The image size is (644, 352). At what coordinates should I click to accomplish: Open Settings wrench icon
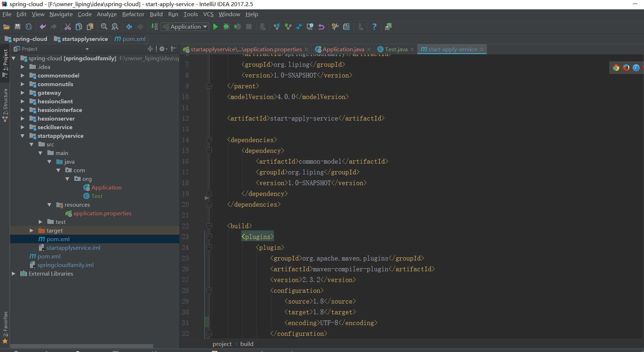click(335, 27)
